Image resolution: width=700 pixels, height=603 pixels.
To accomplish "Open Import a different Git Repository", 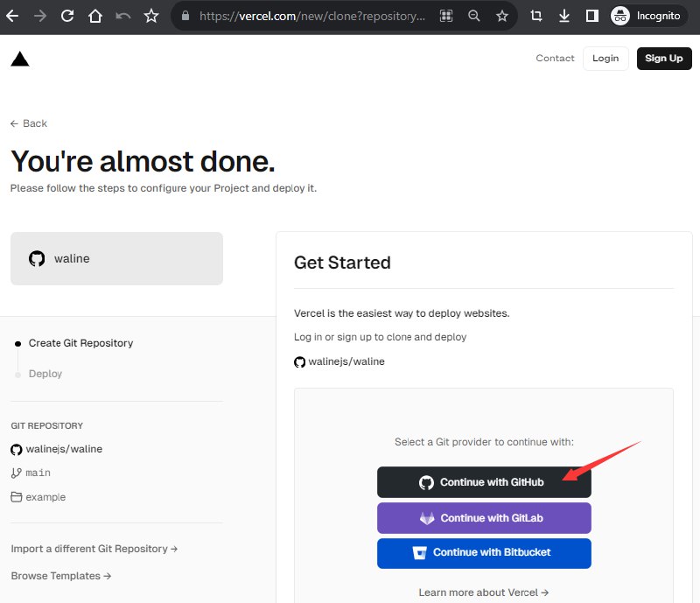I will tap(94, 549).
